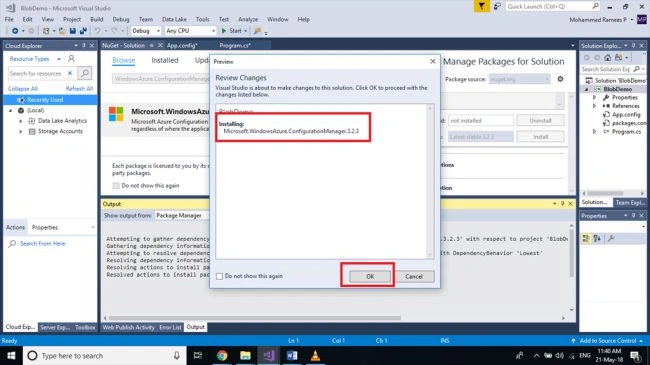Click the Open File folder icon in toolbar
Viewport: 650px width, 365px height.
click(x=62, y=31)
